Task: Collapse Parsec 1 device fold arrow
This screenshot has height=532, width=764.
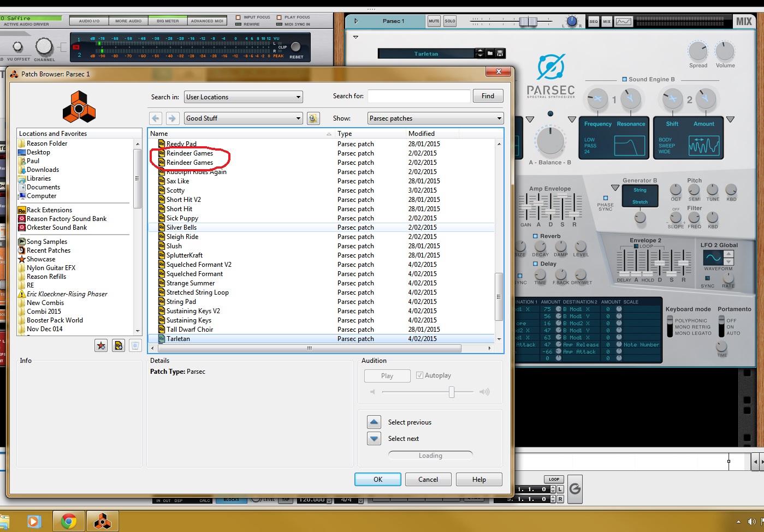Action: (x=356, y=21)
